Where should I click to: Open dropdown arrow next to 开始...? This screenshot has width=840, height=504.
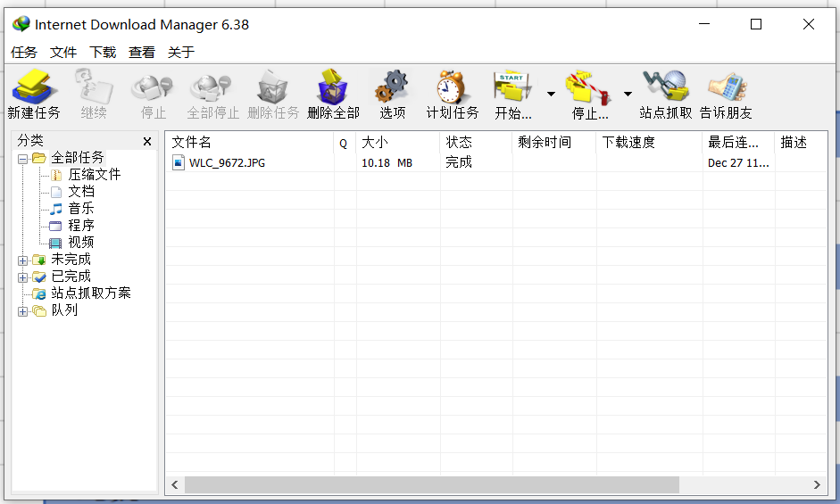click(x=551, y=94)
